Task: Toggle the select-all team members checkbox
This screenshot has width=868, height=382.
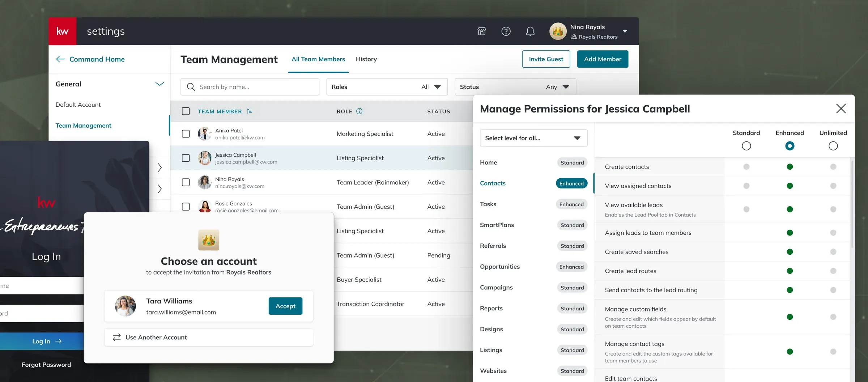Action: (x=186, y=111)
